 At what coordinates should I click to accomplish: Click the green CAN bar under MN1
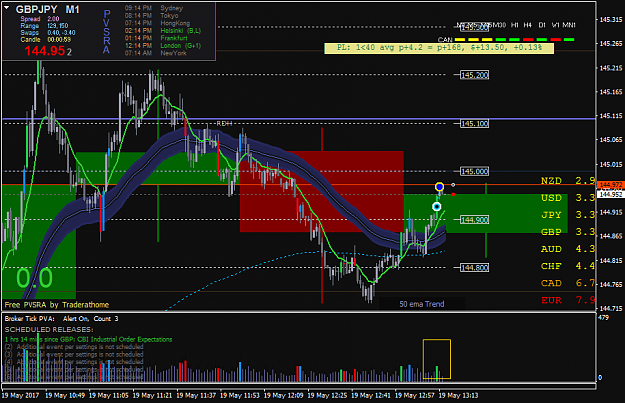pos(569,40)
